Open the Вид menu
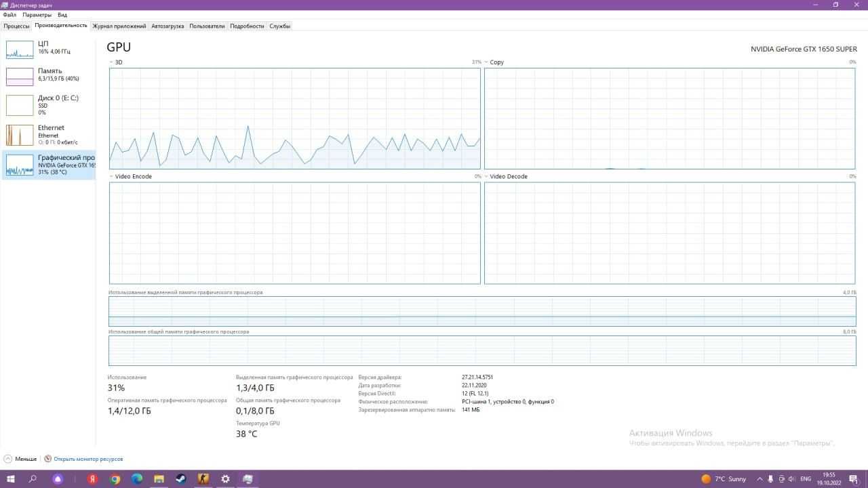Image resolution: width=868 pixels, height=488 pixels. 62,14
